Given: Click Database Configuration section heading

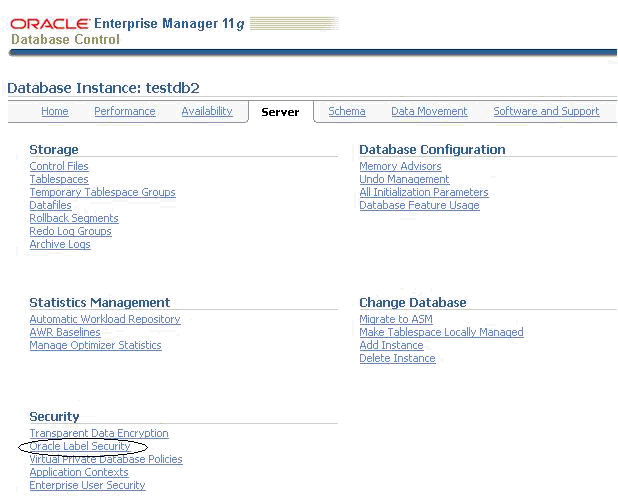Looking at the screenshot, I should 432,150.
